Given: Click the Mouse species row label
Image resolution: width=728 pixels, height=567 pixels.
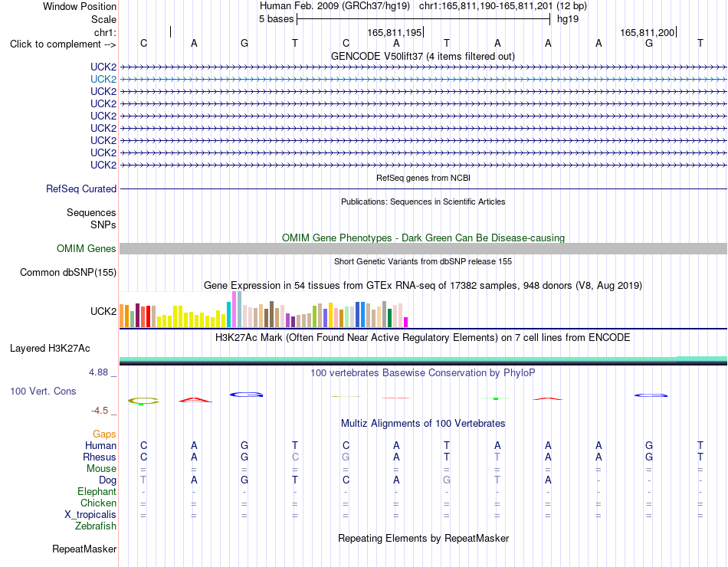Looking at the screenshot, I should [x=101, y=469].
